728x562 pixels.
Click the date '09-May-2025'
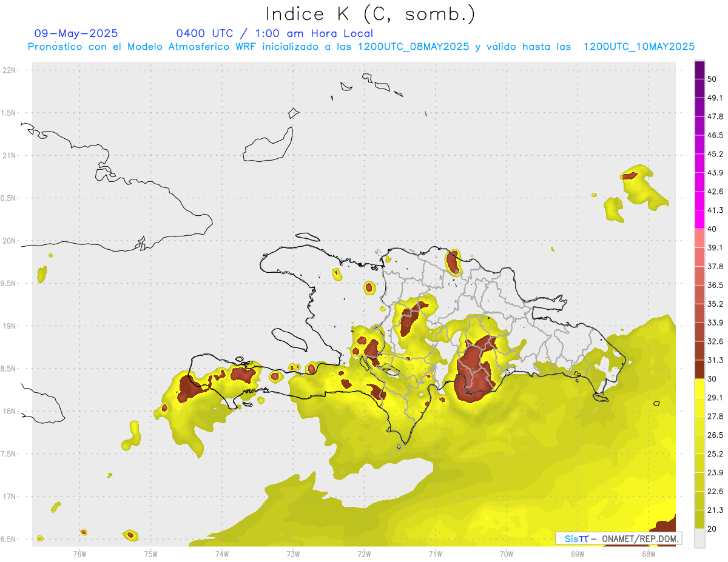click(x=76, y=33)
